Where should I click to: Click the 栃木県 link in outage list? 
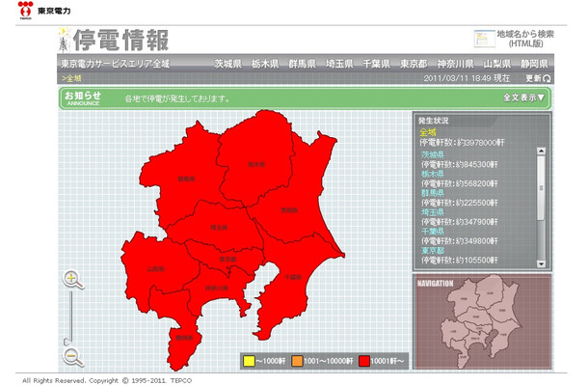coord(430,175)
